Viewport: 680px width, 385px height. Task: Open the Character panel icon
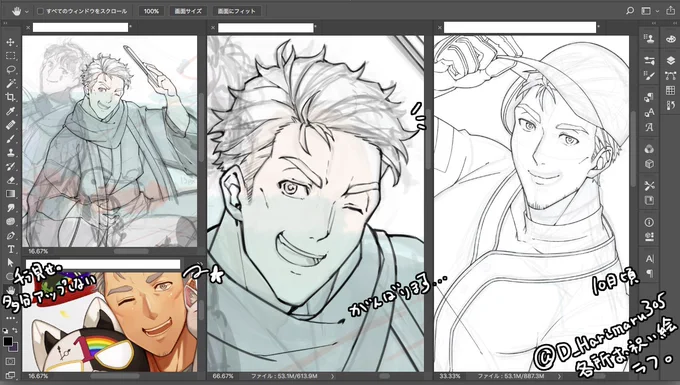[649, 259]
